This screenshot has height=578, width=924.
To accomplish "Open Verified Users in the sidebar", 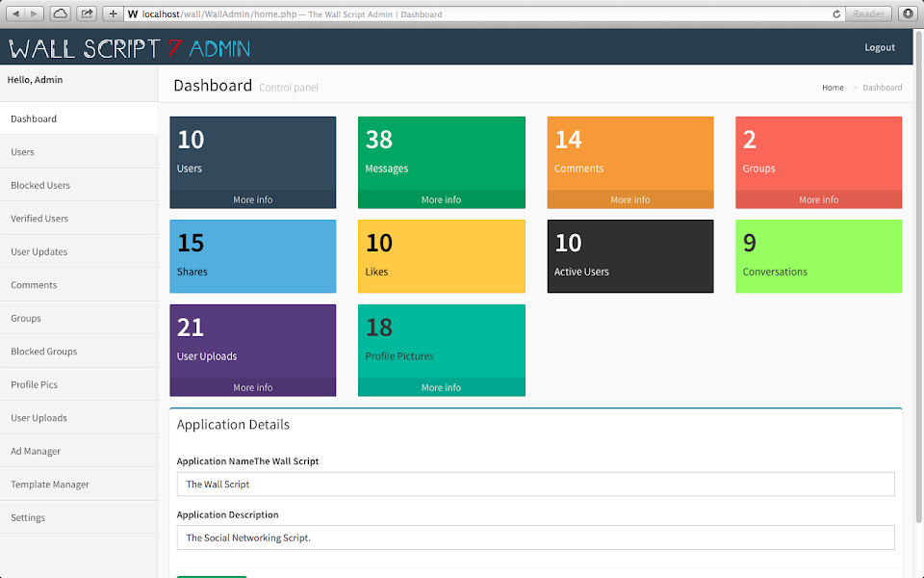I will [79, 219].
